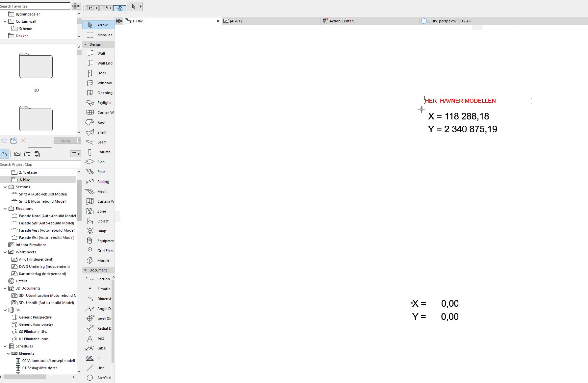Screen dimensions: 588x383
Task: Select the Curtain Wall tool
Action: coord(98,201)
